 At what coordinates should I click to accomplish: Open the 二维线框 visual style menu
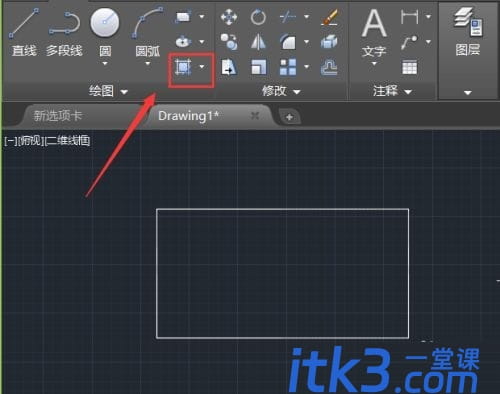67,141
